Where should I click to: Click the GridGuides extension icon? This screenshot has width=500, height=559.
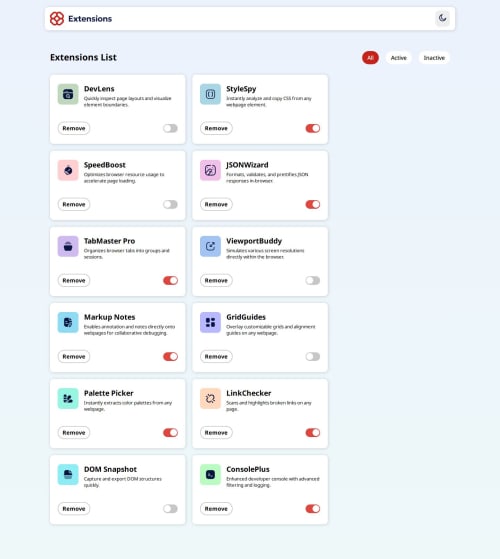pyautogui.click(x=210, y=322)
